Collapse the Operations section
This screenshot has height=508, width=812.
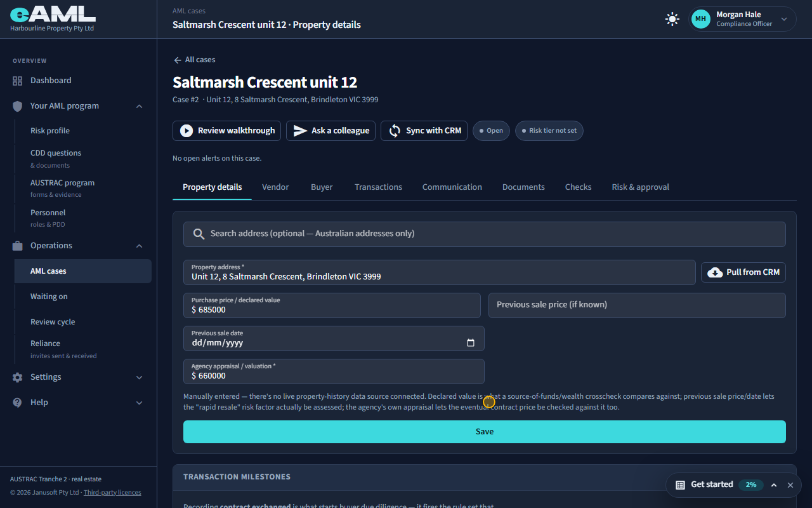click(140, 246)
